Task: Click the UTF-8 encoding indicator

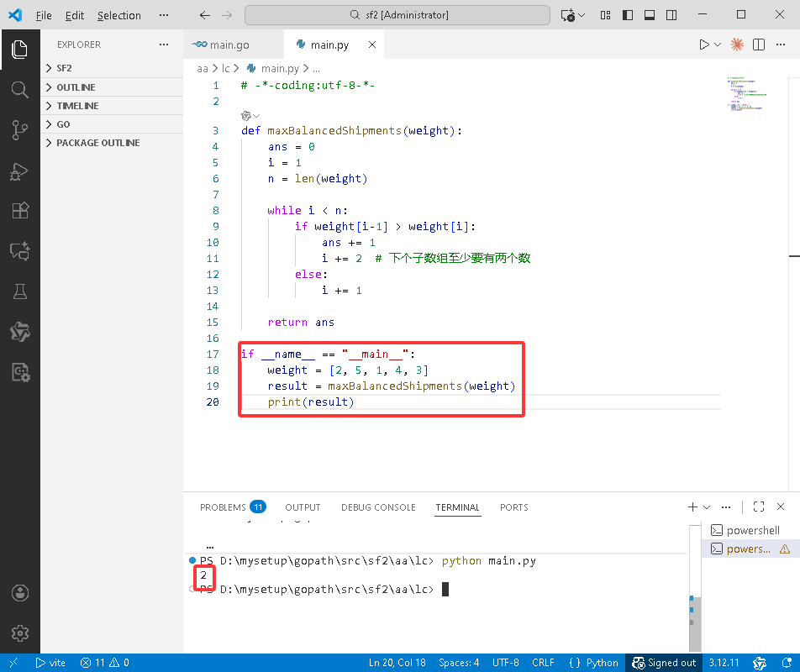Action: point(505,662)
